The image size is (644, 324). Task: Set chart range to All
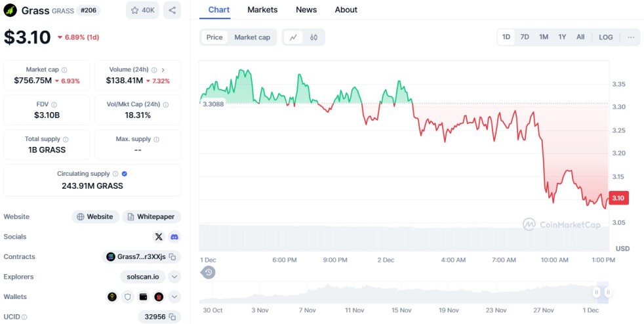click(580, 37)
